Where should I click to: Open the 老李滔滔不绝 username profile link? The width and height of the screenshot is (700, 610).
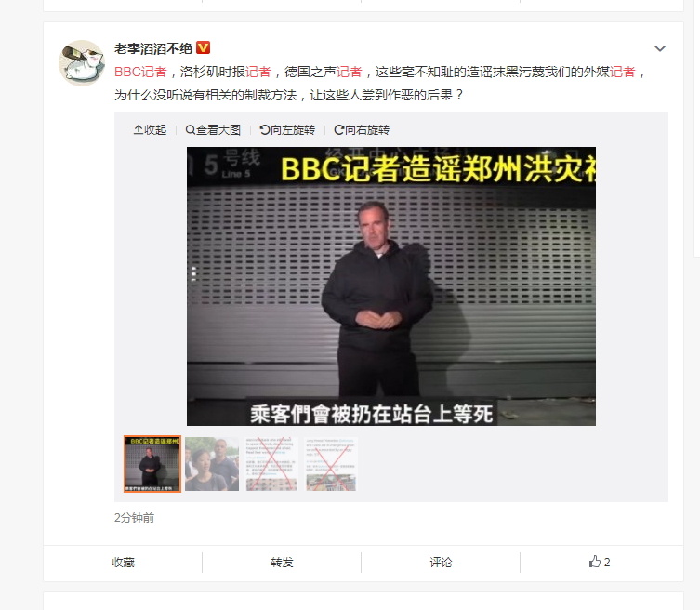coord(153,48)
